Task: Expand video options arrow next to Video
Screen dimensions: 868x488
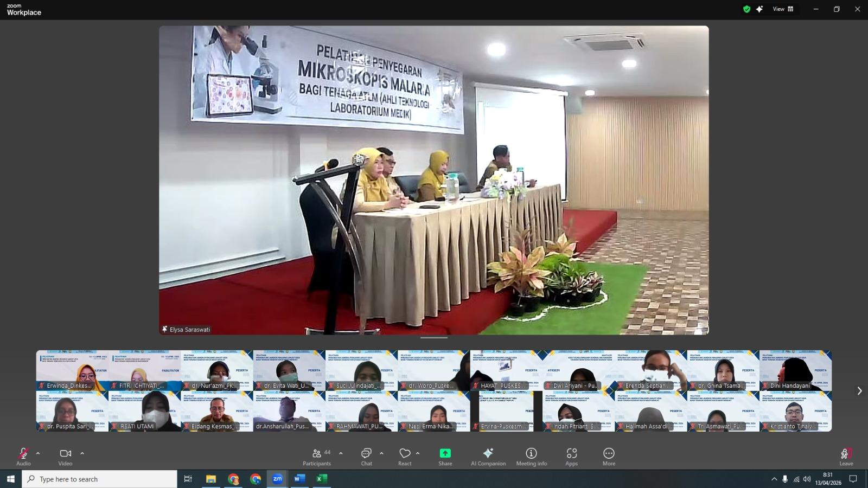Action: [82, 453]
